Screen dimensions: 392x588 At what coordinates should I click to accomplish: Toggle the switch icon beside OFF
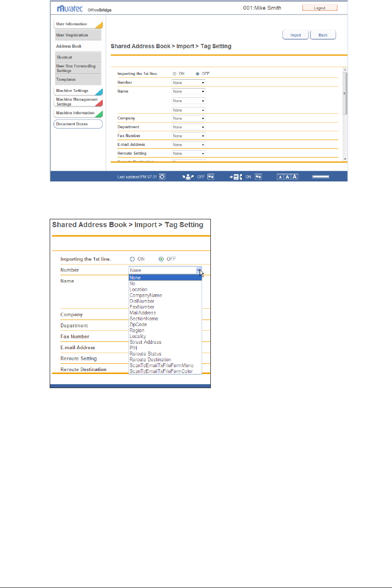(211, 177)
